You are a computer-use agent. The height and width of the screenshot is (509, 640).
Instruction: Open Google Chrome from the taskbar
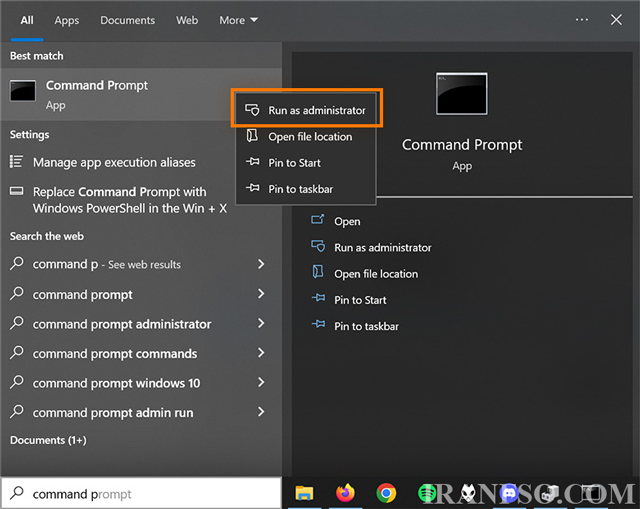[x=386, y=493]
